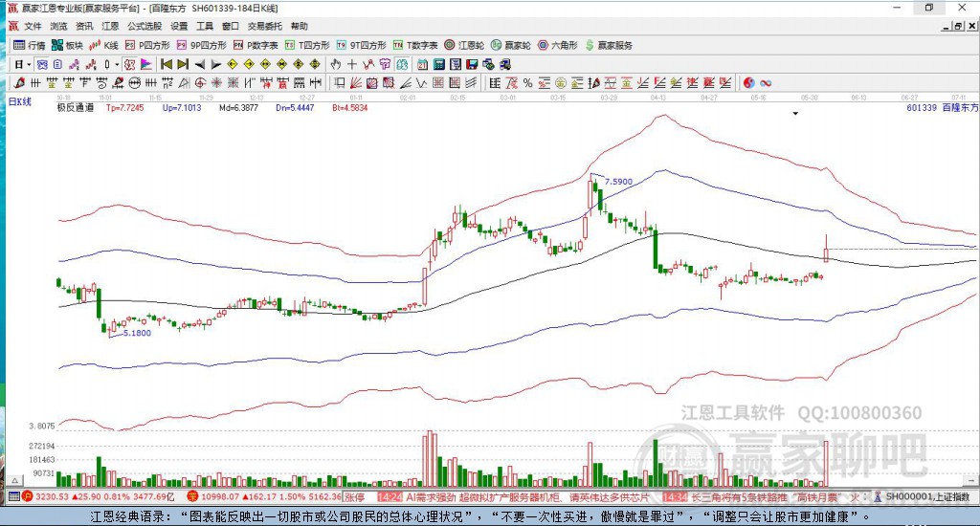
Task: Open the 设置 menu
Action: [x=179, y=26]
